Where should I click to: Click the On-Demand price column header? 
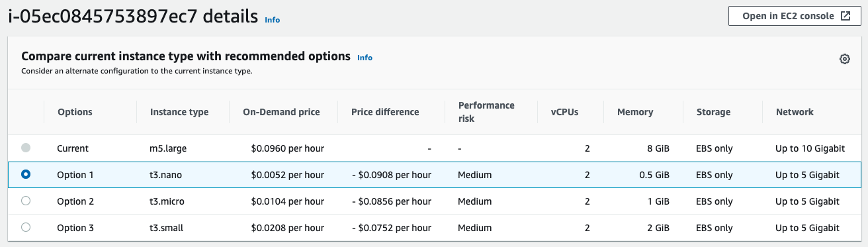[x=281, y=112]
